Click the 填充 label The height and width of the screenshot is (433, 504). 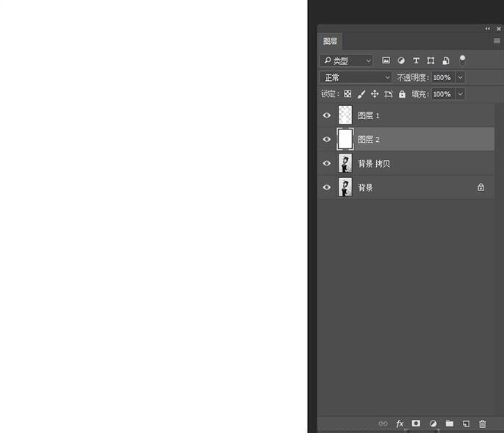click(x=419, y=94)
